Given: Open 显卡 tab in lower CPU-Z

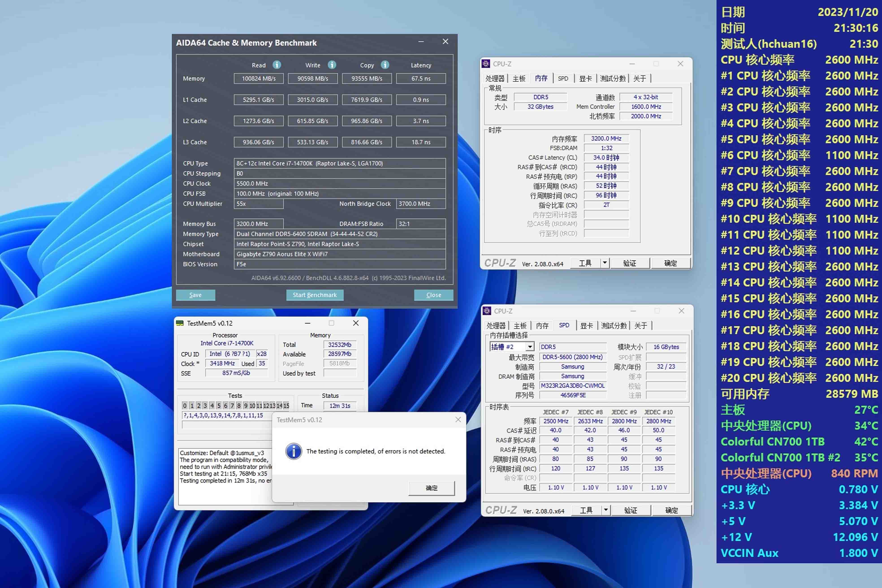Looking at the screenshot, I should coord(586,326).
